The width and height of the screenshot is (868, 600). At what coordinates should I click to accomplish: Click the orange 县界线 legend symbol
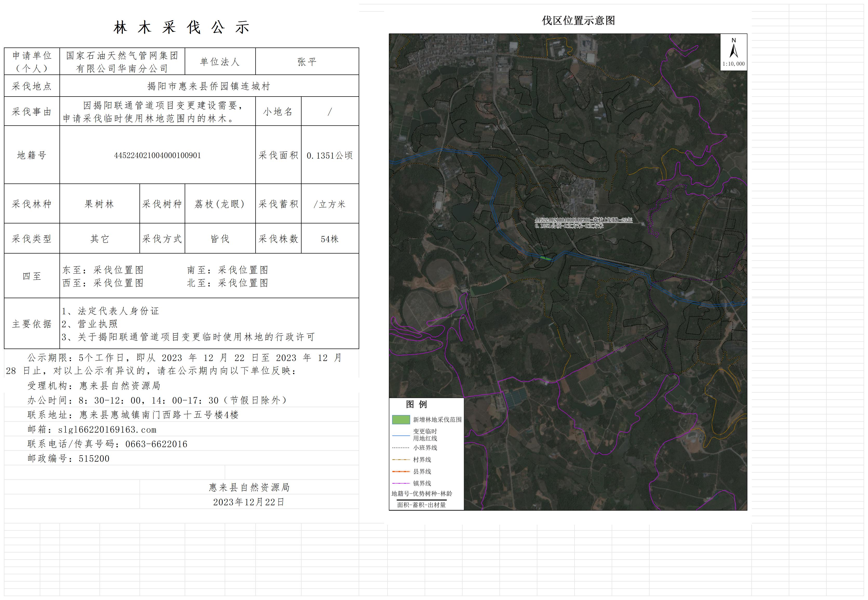(401, 472)
